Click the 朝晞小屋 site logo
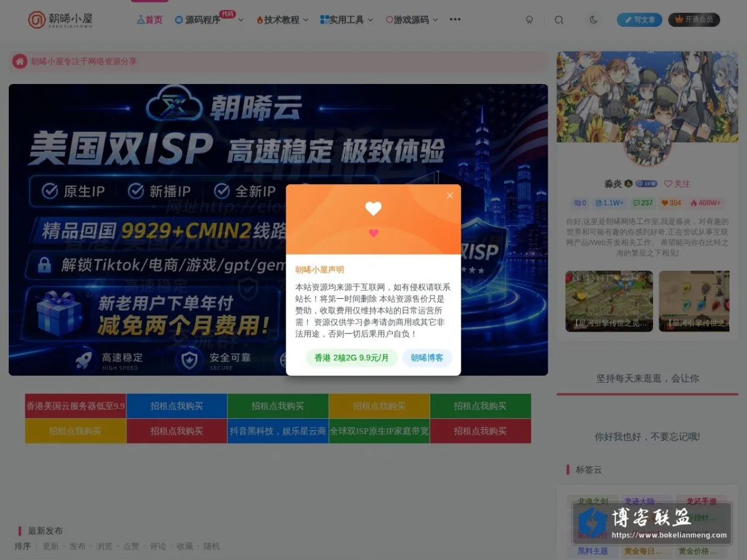747x560 pixels. click(x=60, y=20)
